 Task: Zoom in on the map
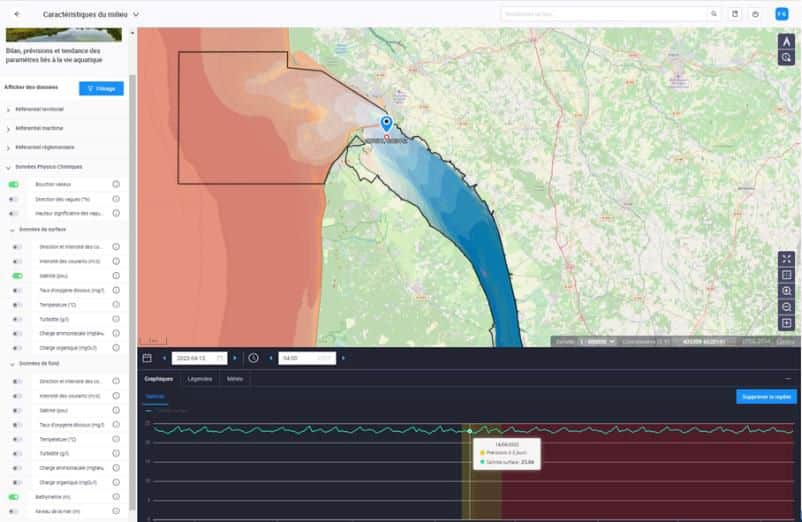(786, 291)
